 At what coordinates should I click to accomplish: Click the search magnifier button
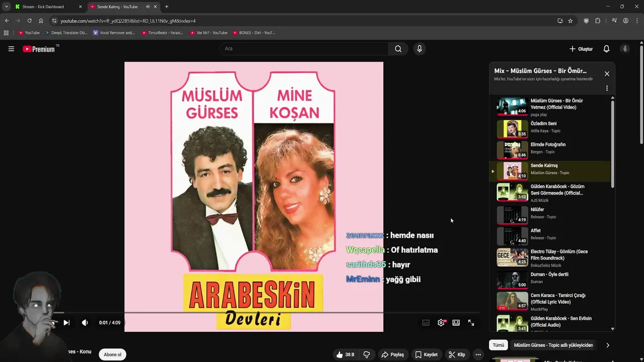coord(398,49)
